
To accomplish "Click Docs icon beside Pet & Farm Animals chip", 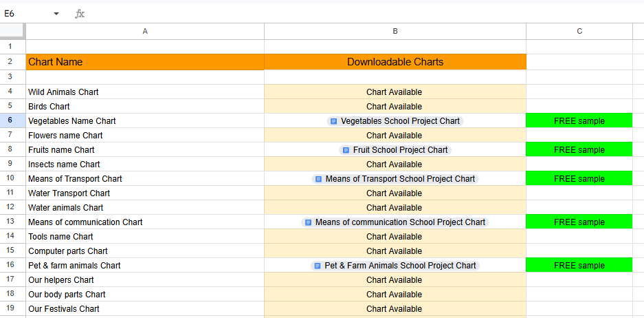I will pos(318,265).
